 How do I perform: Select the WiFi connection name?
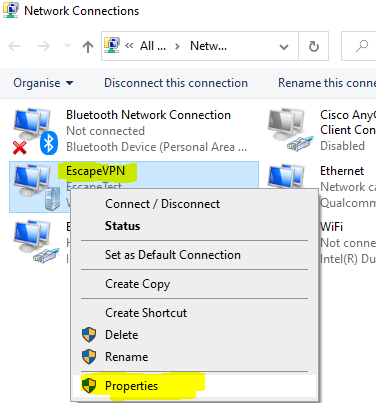331,227
